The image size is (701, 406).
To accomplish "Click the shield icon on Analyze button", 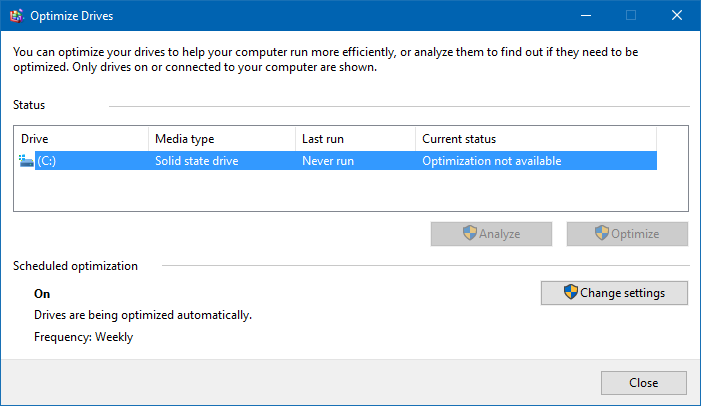I will (x=469, y=233).
